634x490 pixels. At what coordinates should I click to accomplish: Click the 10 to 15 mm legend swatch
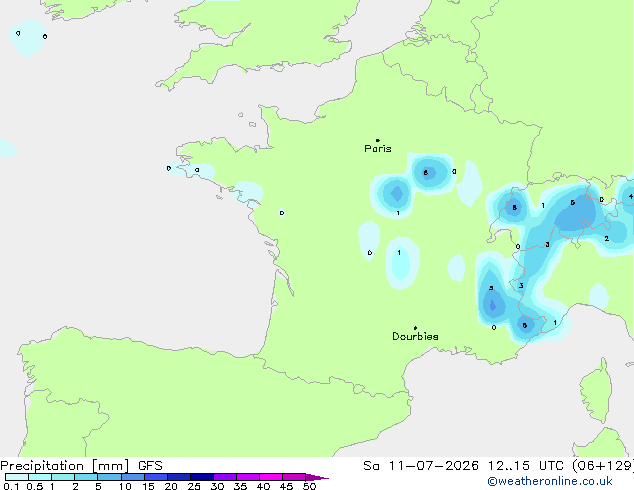tap(132, 477)
